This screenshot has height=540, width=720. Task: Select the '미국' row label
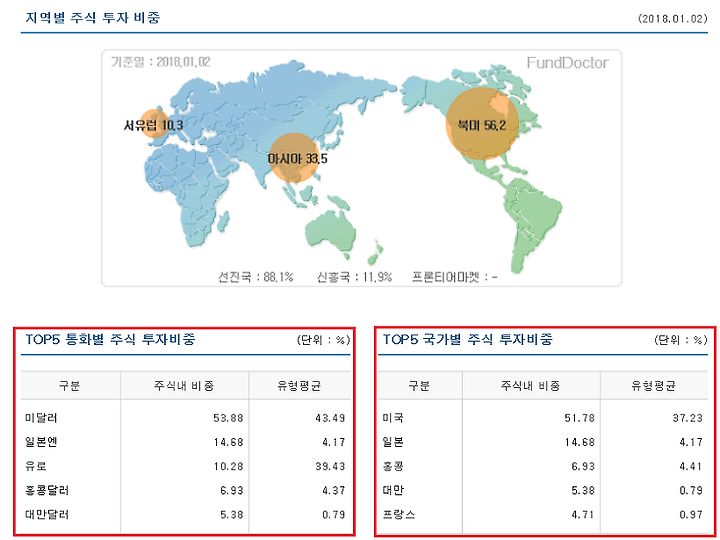click(393, 418)
